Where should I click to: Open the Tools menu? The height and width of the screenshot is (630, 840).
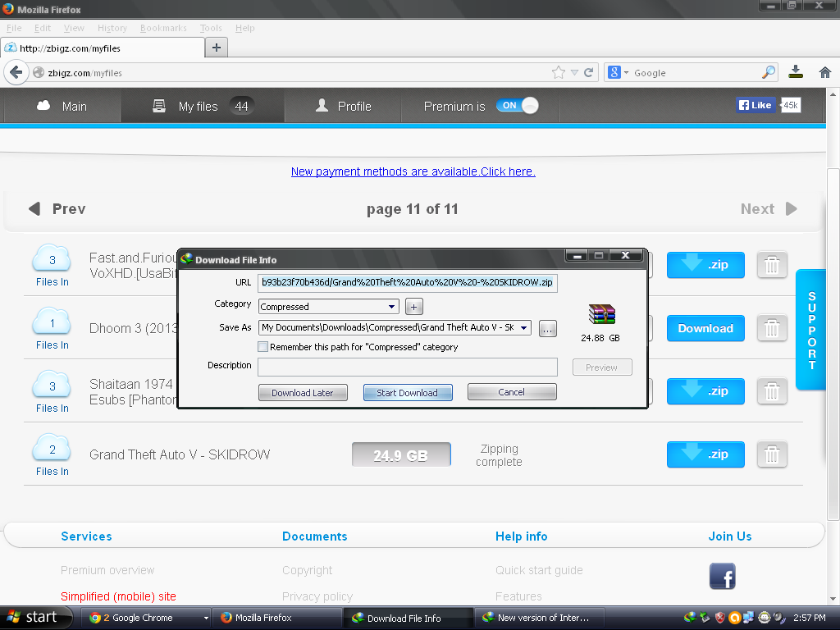pyautogui.click(x=211, y=28)
